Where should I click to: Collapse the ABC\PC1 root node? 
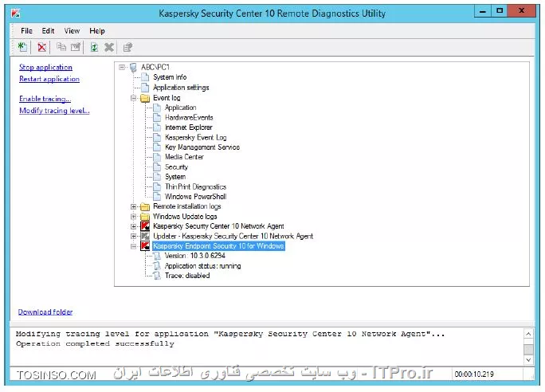coord(122,68)
